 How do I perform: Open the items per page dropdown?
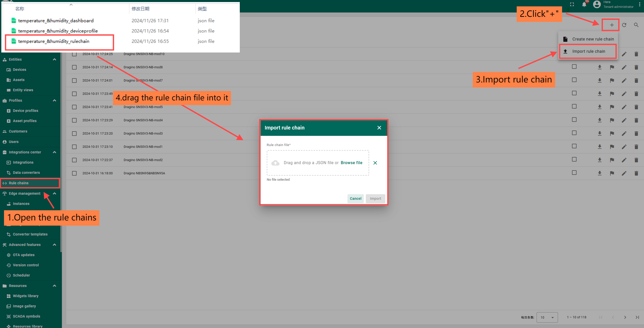547,317
